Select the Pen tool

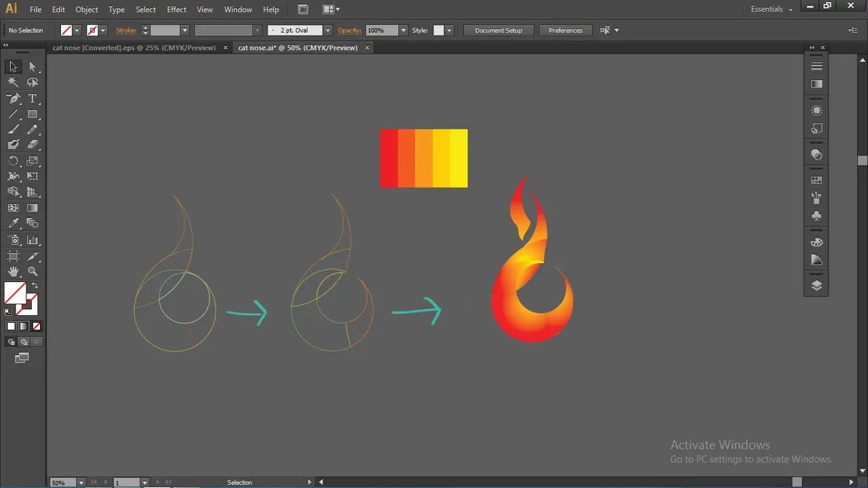pyautogui.click(x=13, y=99)
